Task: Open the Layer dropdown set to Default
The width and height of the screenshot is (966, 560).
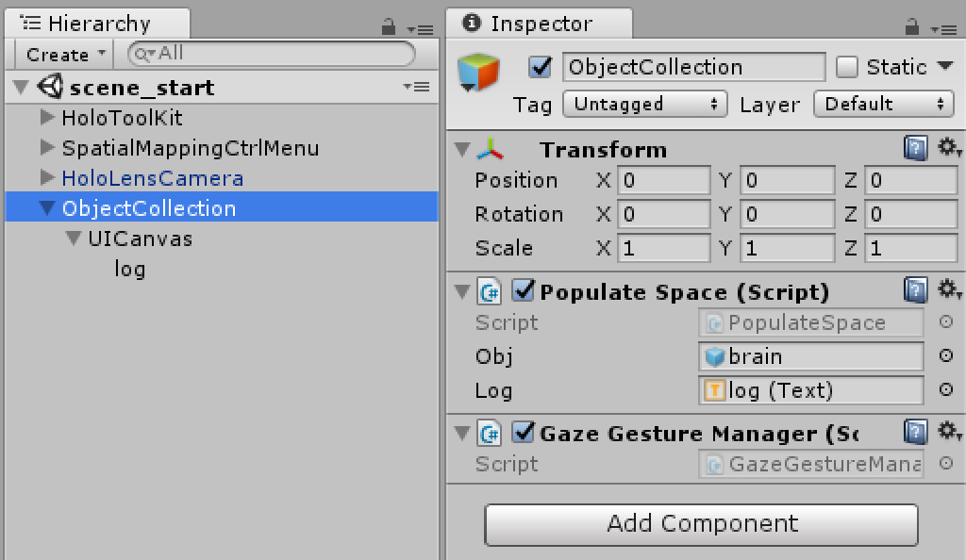Action: tap(883, 104)
